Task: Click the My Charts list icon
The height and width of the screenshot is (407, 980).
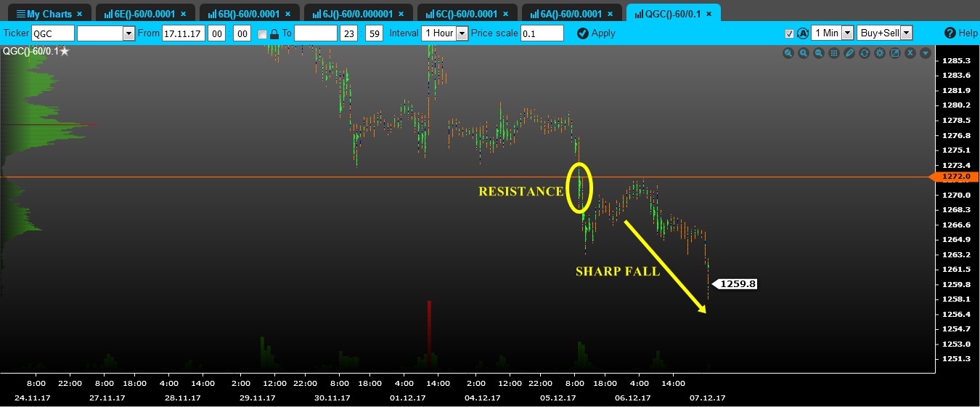Action: [20, 14]
